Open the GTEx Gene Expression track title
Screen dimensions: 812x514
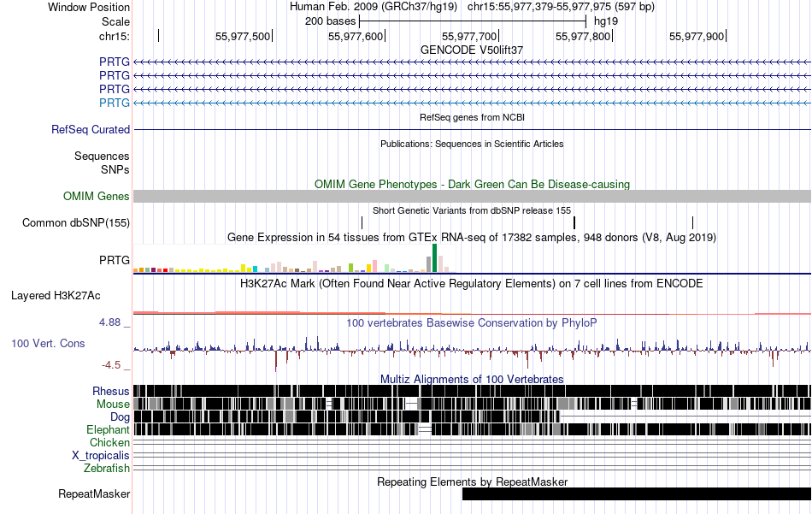(471, 237)
